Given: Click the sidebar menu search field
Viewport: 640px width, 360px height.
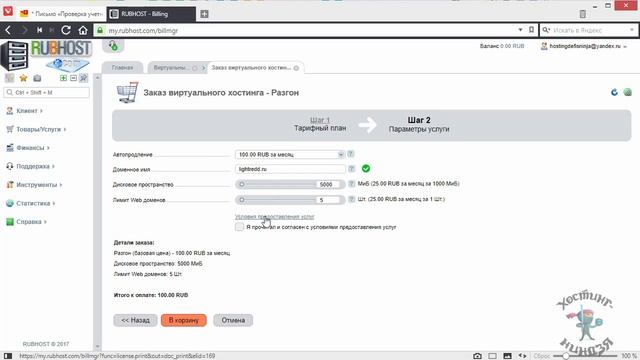Looking at the screenshot, I should pos(46,93).
